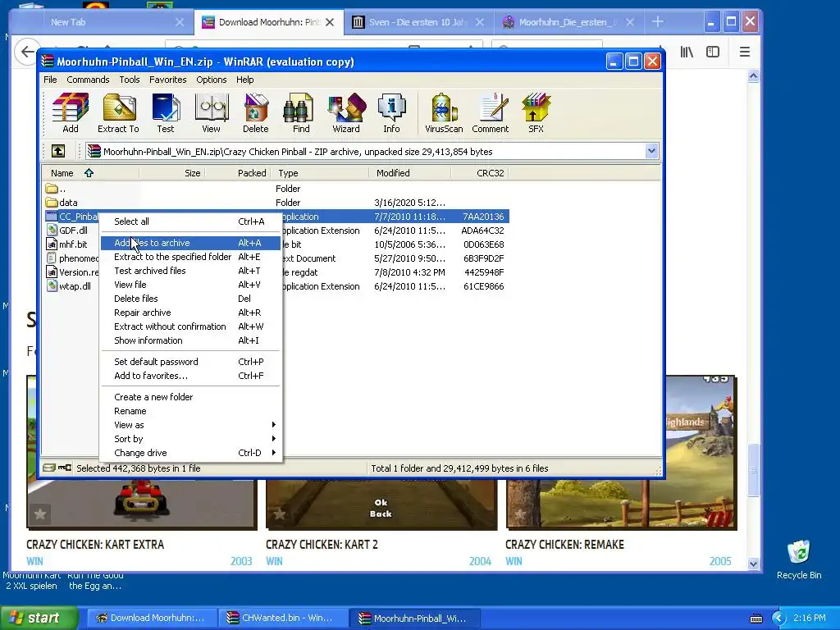Switch to CHWanted.bin WinRAR taskbar button
Image resolution: width=840 pixels, height=630 pixels.
(x=282, y=618)
